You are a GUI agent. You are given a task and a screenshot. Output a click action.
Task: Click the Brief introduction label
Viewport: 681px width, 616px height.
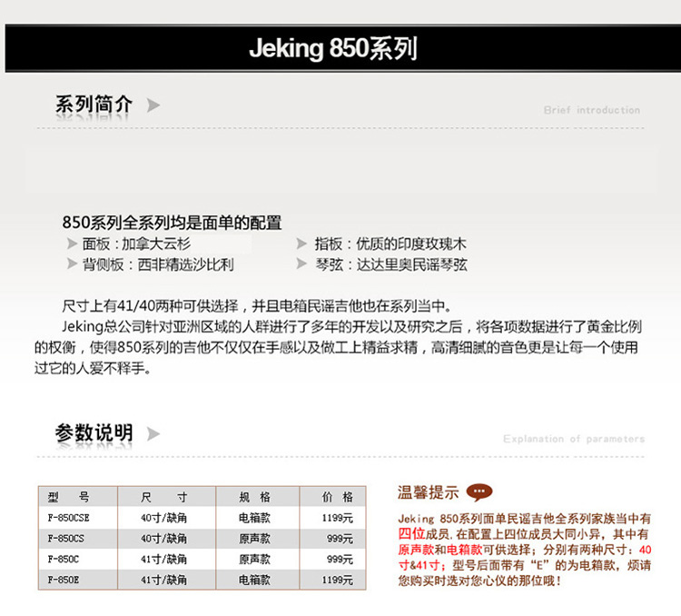[x=592, y=110]
